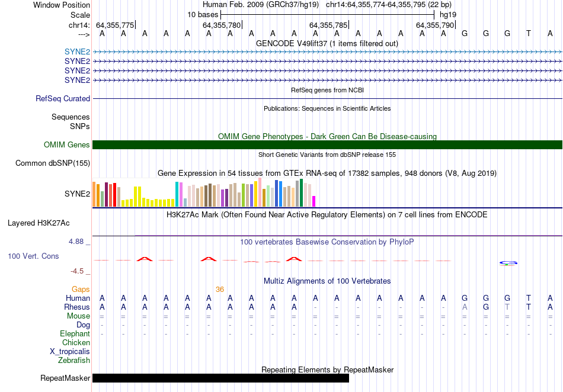563x392 pixels.
Task: Click the 64,355,785 position label
Action: click(328, 25)
